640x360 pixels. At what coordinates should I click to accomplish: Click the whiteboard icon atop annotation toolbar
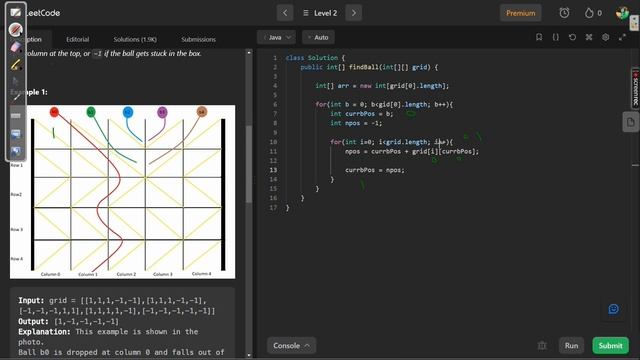(x=16, y=12)
